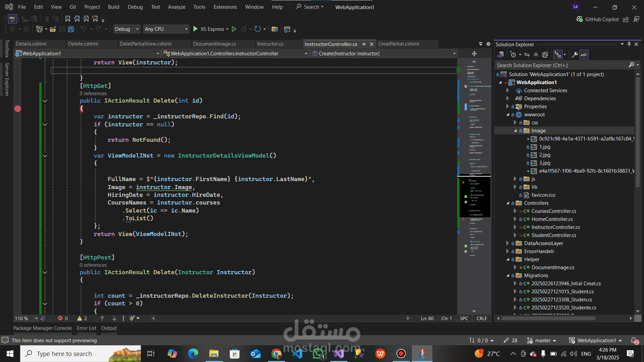Switch to the CreatPartial.cshtml tab

[398, 44]
